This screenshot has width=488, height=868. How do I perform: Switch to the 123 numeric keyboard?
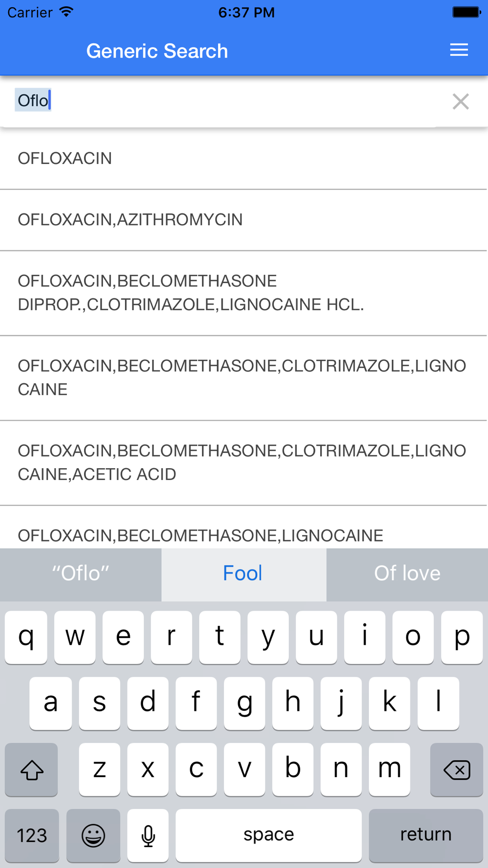click(x=32, y=835)
